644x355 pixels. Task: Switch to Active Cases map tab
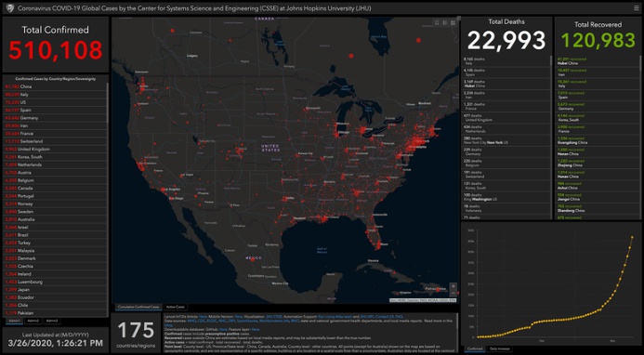coord(176,307)
